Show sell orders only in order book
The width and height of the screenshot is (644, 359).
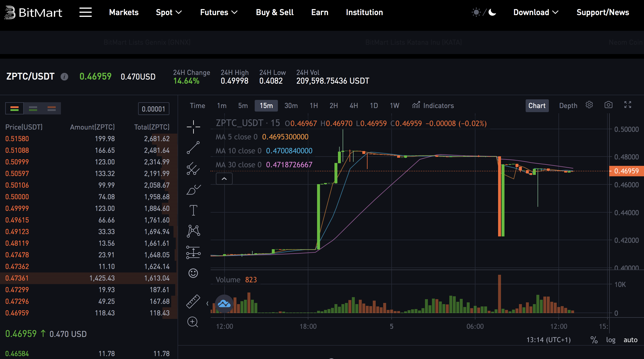tap(52, 109)
